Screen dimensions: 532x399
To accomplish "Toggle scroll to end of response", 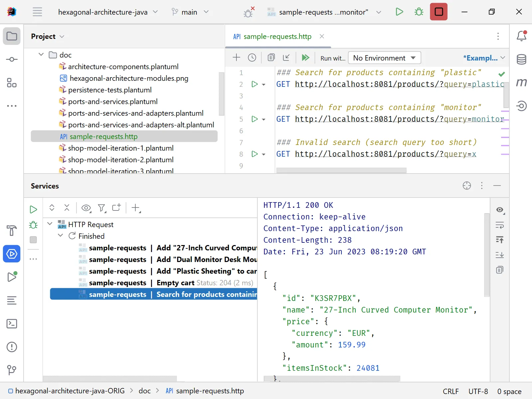I will pos(500,255).
